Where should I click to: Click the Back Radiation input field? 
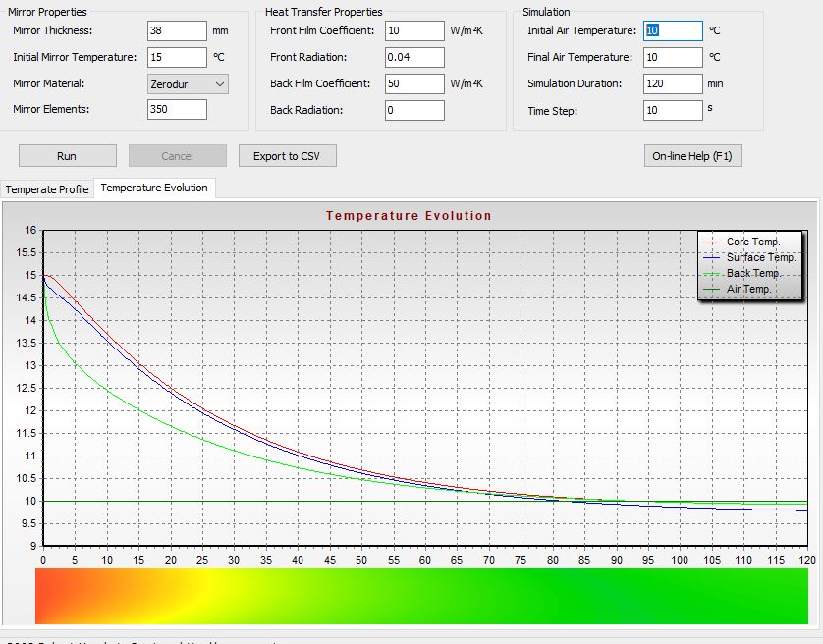[x=414, y=111]
